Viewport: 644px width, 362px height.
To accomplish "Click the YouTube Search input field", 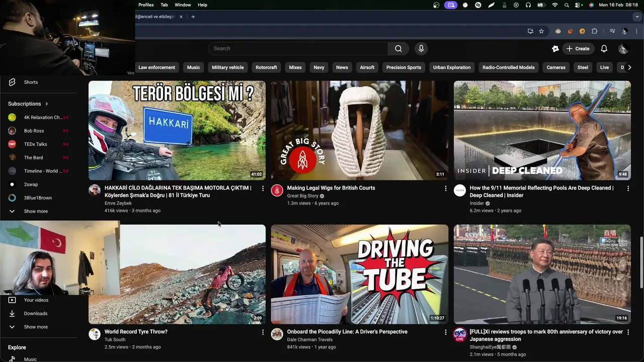I will pyautogui.click(x=298, y=49).
